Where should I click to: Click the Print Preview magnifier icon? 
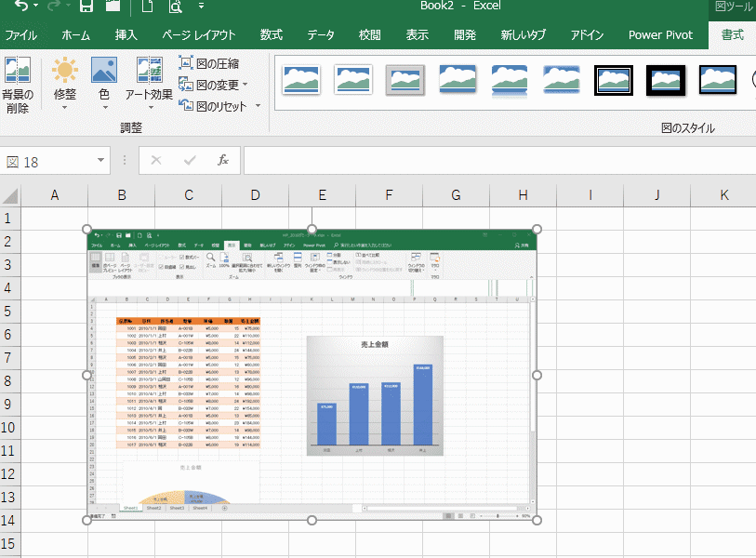point(176,6)
